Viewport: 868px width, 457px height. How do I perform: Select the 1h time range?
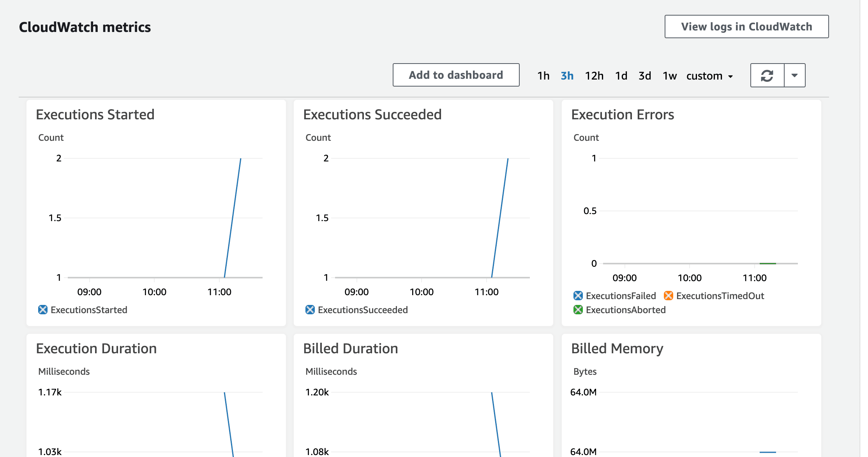543,76
